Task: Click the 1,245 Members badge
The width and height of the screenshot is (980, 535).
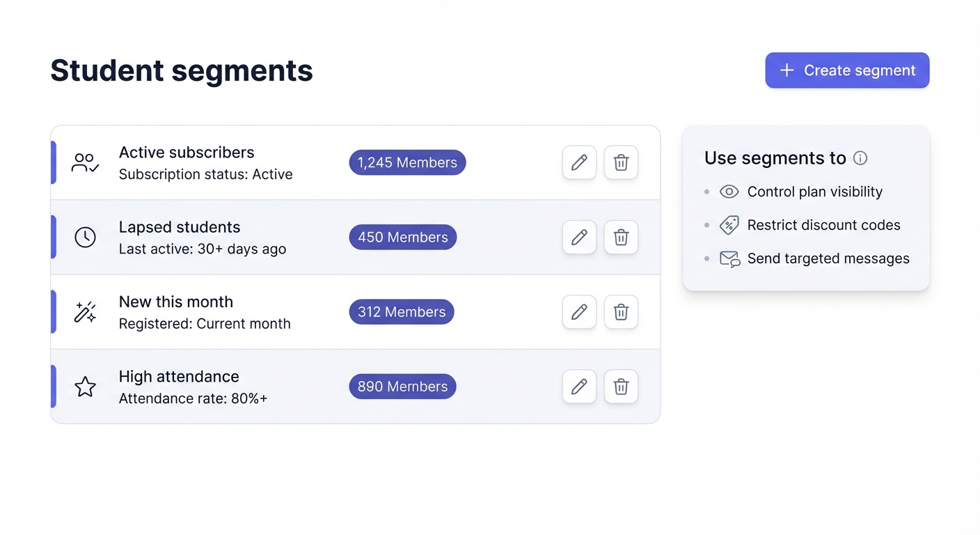Action: (407, 162)
